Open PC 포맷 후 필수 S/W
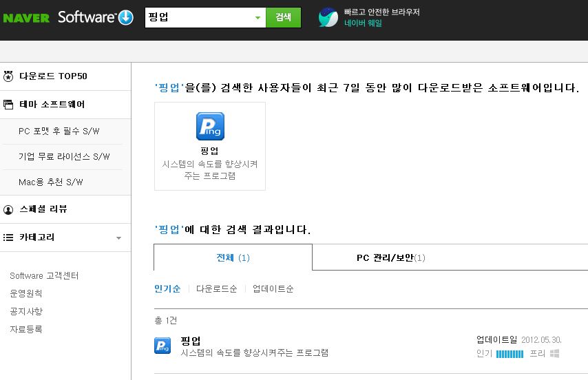 point(59,131)
